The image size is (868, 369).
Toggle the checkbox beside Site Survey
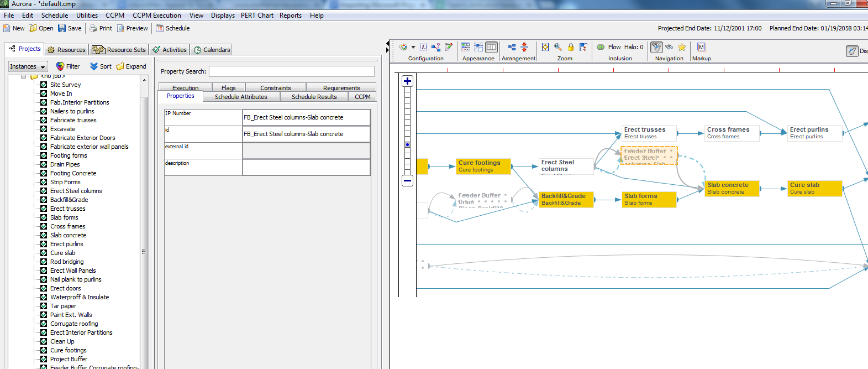(x=44, y=85)
